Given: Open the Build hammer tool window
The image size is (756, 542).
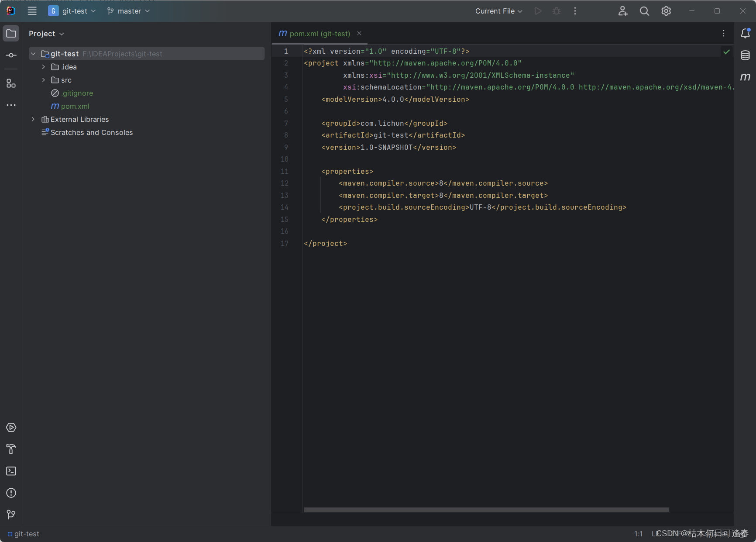Looking at the screenshot, I should [x=11, y=449].
